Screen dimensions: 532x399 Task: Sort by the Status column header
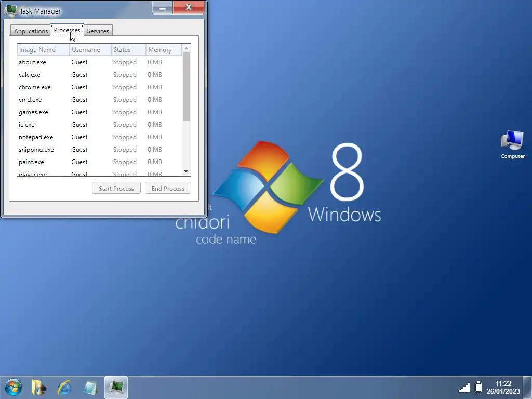coord(129,50)
